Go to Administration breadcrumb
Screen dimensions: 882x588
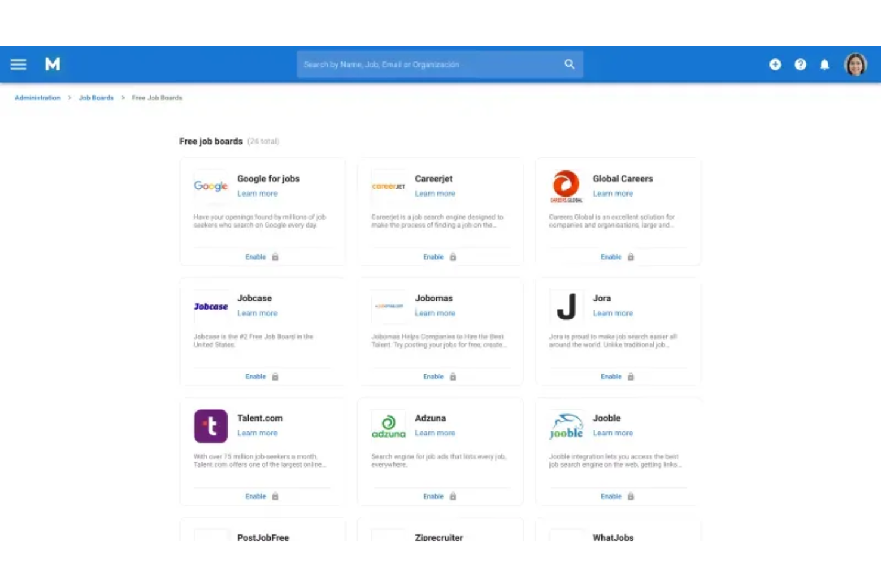pos(38,98)
